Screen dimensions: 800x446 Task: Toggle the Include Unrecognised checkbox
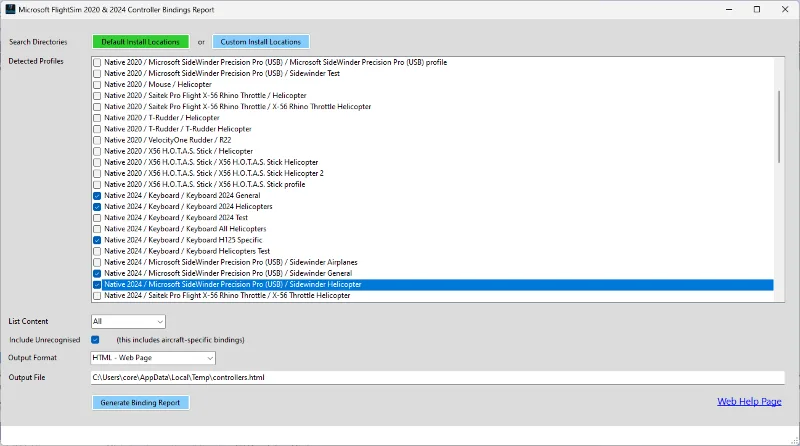[95, 340]
